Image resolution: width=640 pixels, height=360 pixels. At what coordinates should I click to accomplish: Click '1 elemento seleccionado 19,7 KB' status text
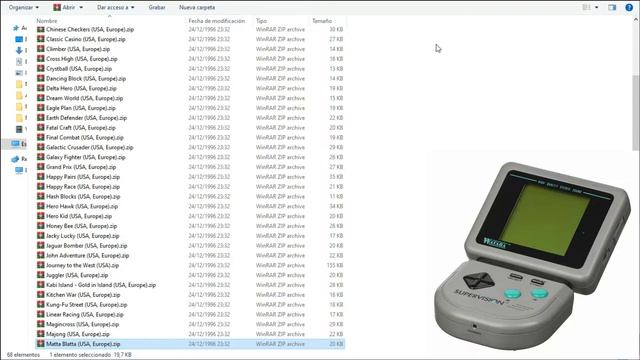click(90, 355)
